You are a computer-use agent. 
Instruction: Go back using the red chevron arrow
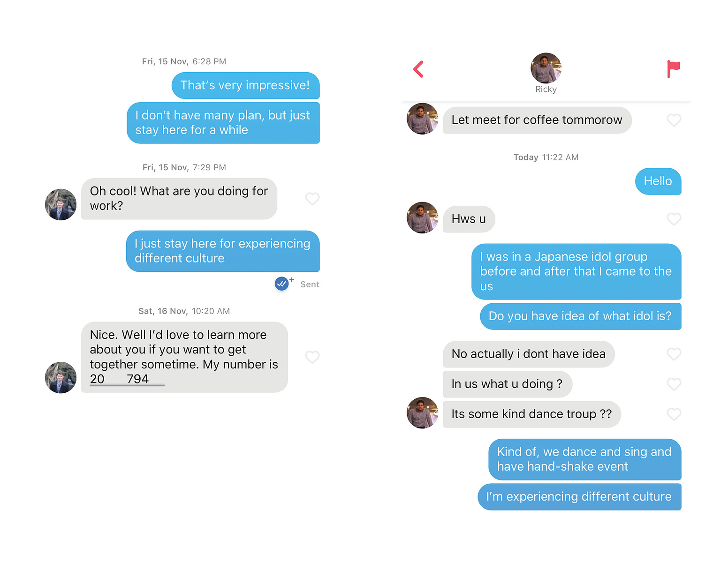click(x=418, y=69)
